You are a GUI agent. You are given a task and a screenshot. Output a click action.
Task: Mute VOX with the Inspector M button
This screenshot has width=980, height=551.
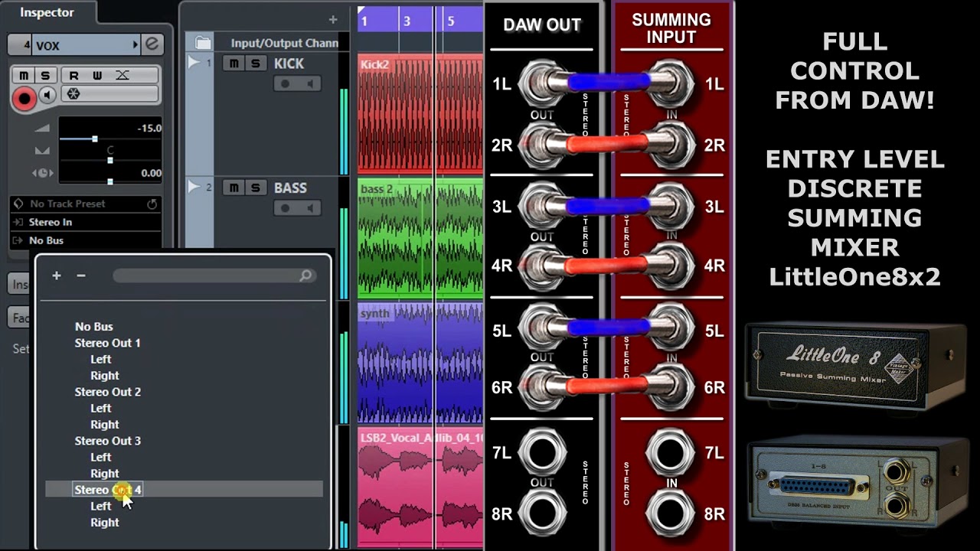24,75
